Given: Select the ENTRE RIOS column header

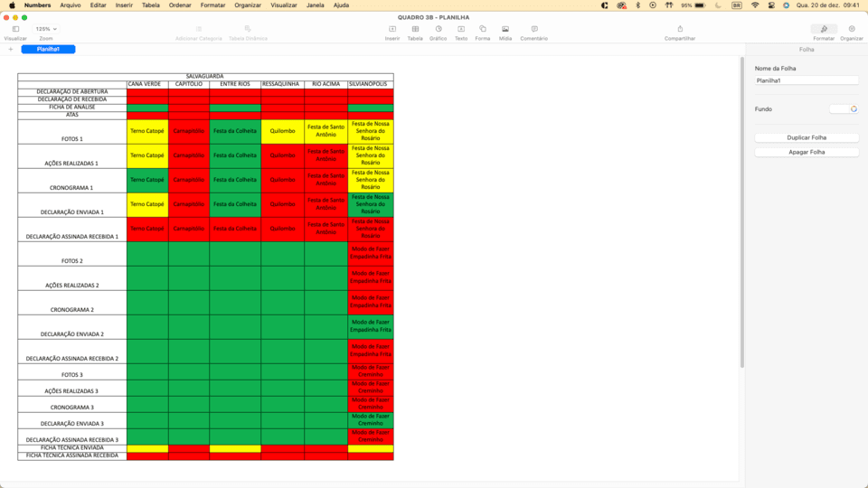Looking at the screenshot, I should pyautogui.click(x=235, y=84).
